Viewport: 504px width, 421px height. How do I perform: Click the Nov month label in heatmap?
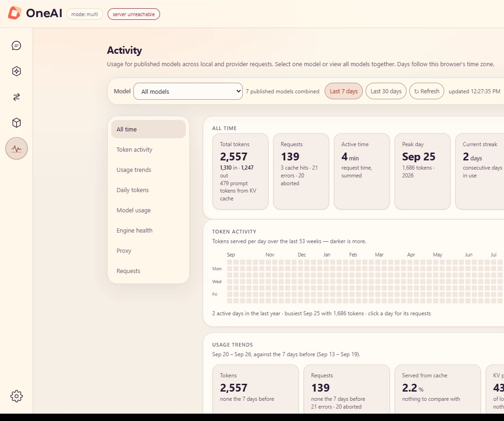pos(270,255)
